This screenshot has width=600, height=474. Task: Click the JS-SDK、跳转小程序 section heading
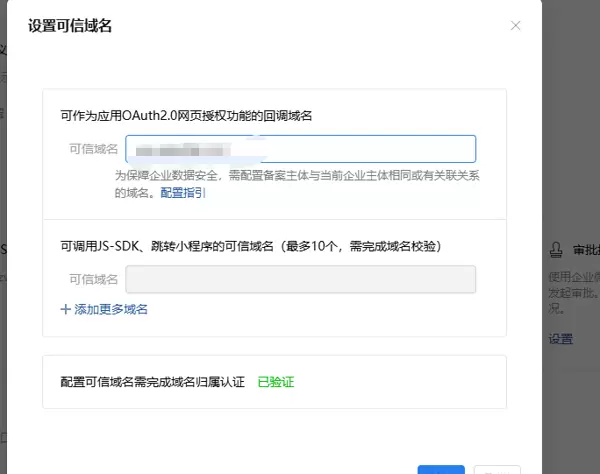pos(250,246)
